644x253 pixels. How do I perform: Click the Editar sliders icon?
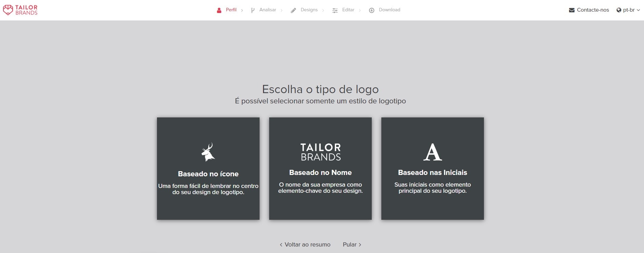pos(335,10)
